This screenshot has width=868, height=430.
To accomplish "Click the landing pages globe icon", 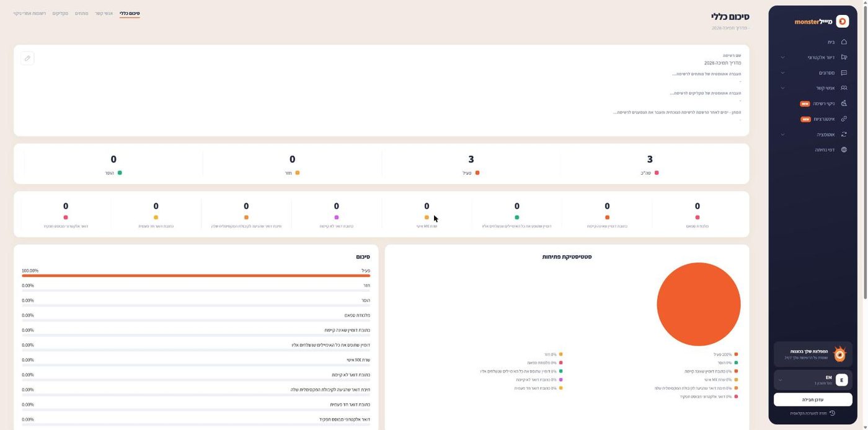I will (x=844, y=150).
